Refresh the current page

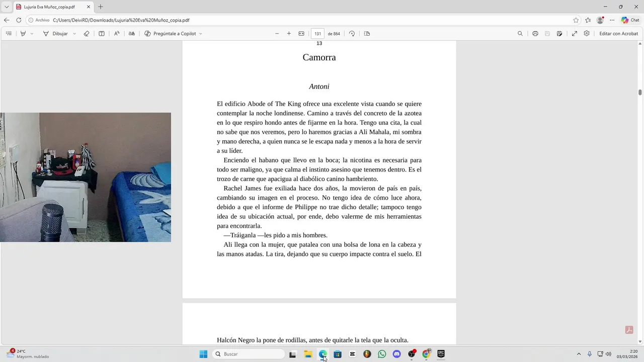(x=19, y=20)
